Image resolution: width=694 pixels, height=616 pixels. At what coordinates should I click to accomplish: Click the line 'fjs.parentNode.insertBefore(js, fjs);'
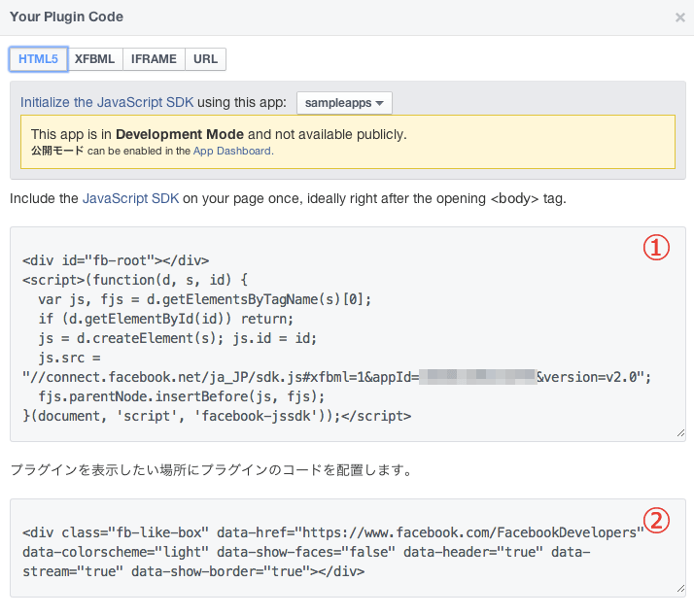coord(182,396)
